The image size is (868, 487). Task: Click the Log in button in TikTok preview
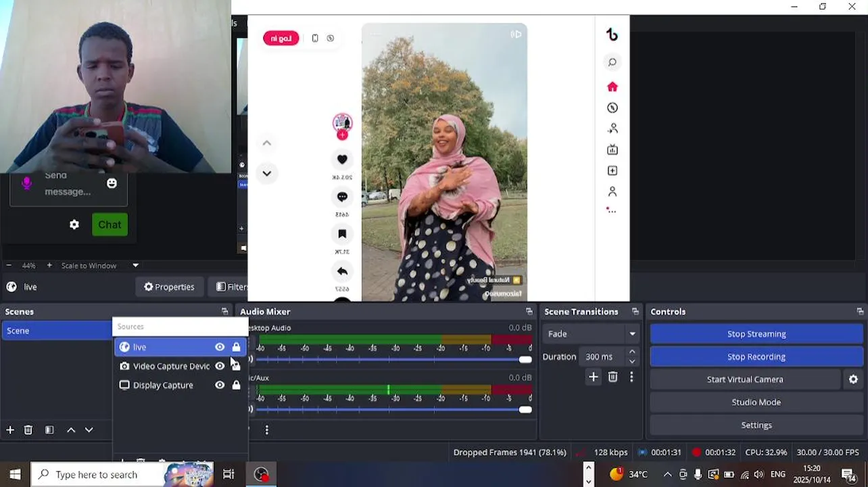[281, 39]
